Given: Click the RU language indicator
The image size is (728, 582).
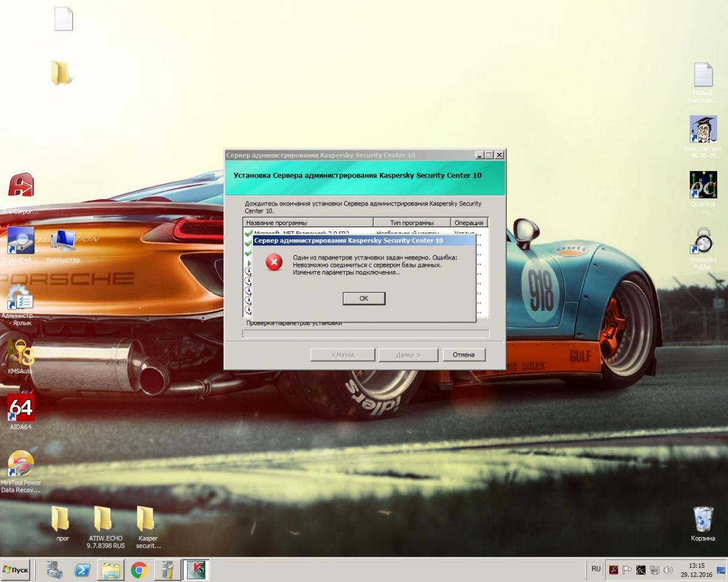Looking at the screenshot, I should 596,569.
